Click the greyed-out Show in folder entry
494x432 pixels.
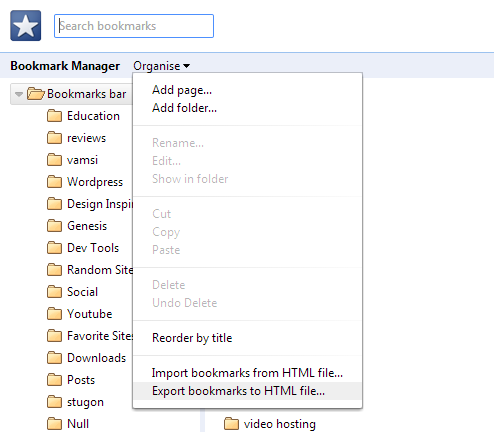[x=247, y=179]
